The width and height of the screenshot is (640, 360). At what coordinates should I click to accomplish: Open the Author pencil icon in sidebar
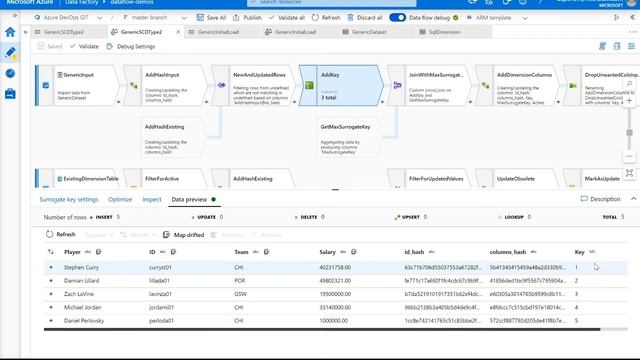[x=10, y=52]
